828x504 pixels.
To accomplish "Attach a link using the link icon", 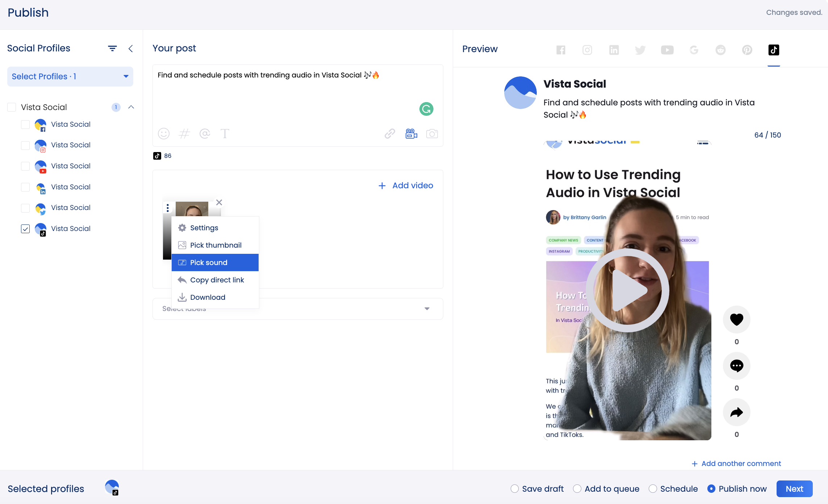I will 390,134.
